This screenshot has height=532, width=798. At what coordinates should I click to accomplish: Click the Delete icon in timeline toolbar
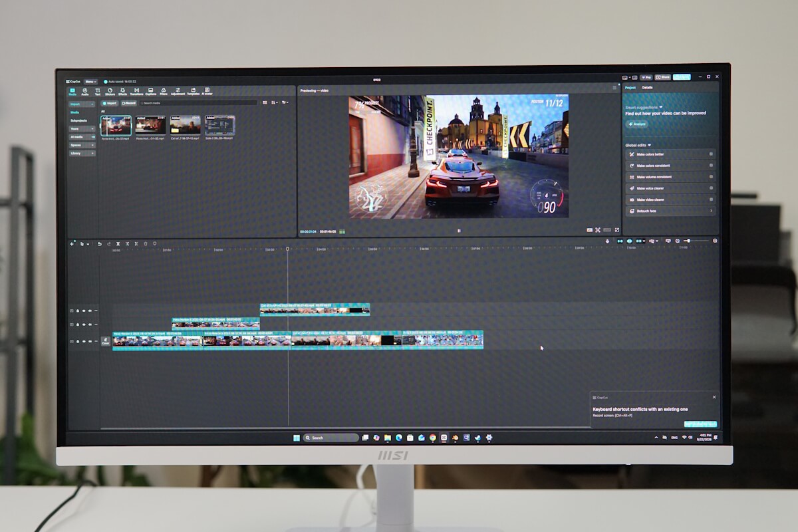[146, 244]
